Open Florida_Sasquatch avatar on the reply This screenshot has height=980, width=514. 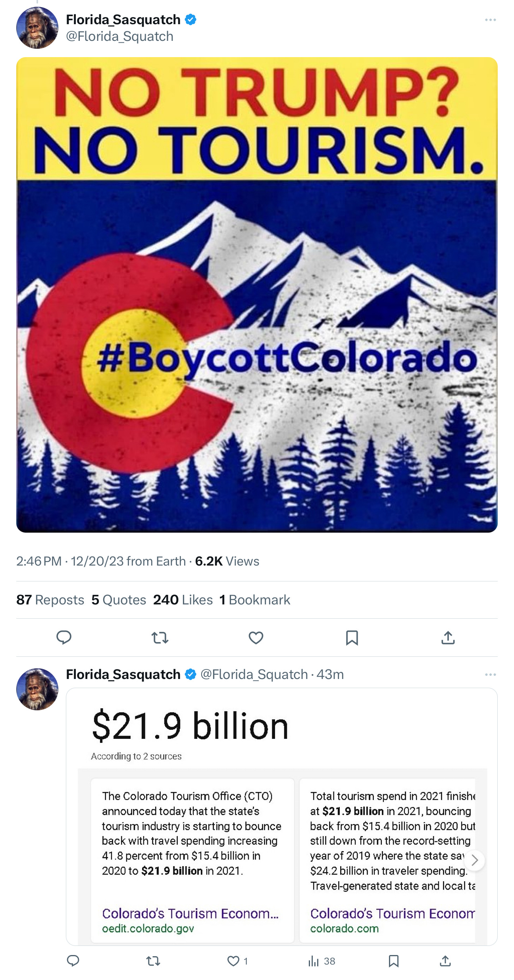[x=37, y=689]
